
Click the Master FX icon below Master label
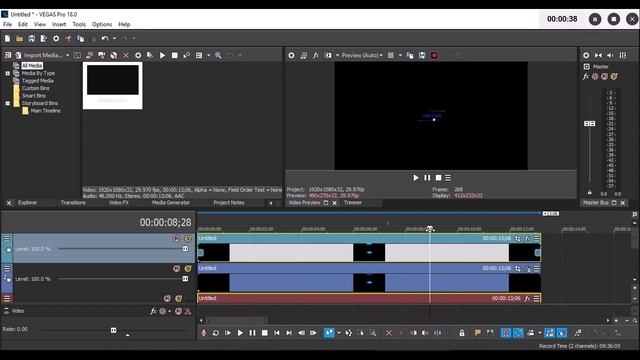pos(586,76)
